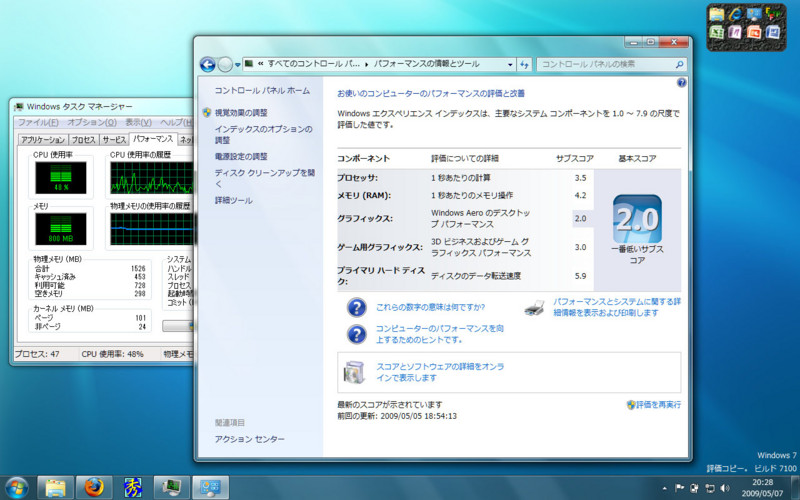Image resolution: width=800 pixels, height=500 pixels.
Task: Click the すべてのコントロール パ... breadcrumb
Action: point(314,64)
